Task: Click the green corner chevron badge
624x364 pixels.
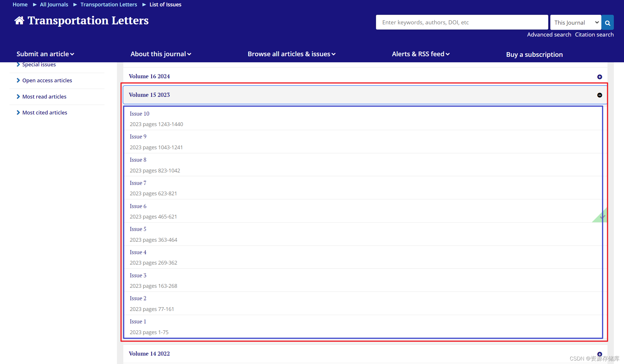Action: tap(602, 216)
